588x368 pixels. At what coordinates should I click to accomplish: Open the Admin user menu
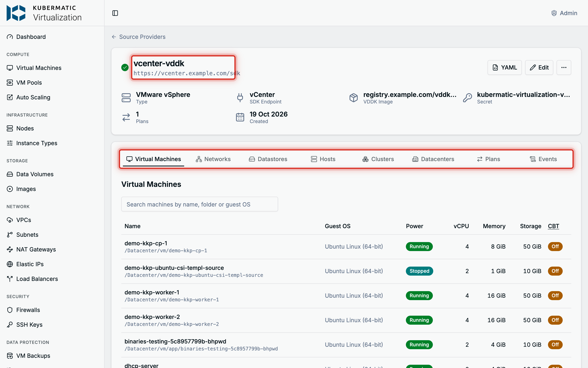coord(564,13)
